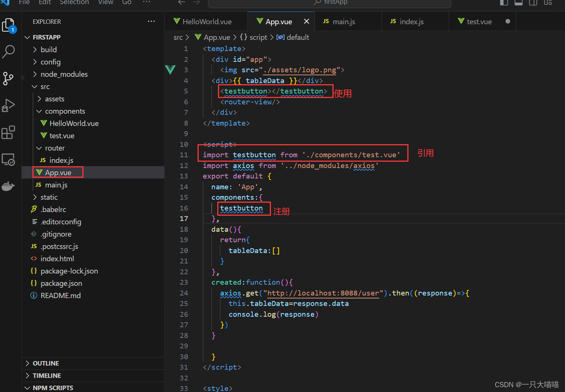Open the Source Control icon
This screenshot has height=392, width=565.
[x=8, y=79]
